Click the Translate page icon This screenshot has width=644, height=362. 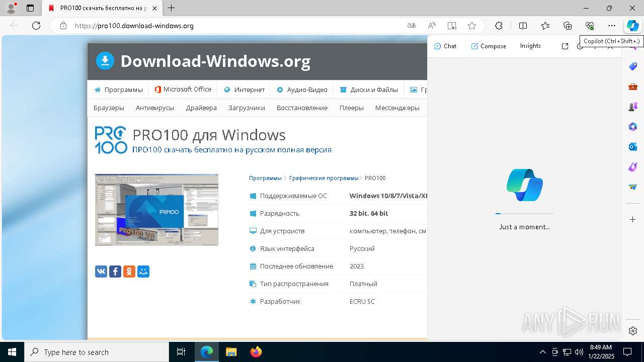[412, 26]
